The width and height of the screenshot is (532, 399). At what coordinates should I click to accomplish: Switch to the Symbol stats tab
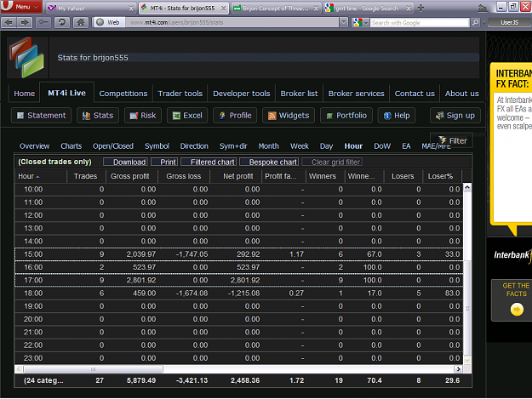pos(157,146)
